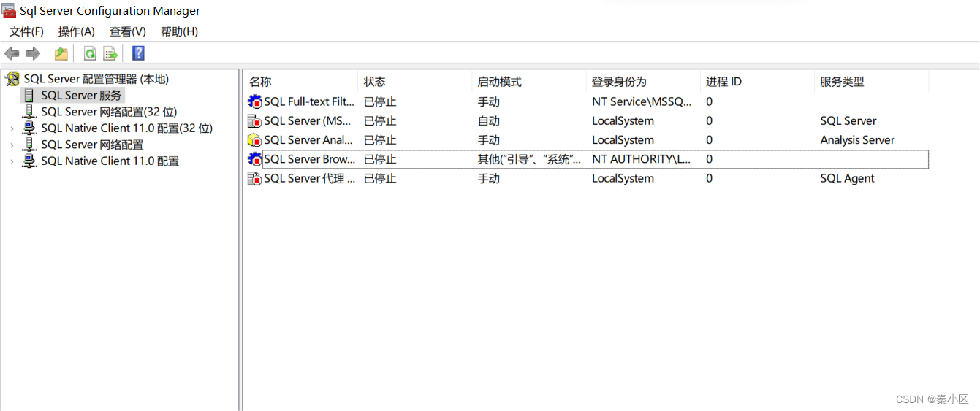The width and height of the screenshot is (980, 411).
Task: Click the SQL Native Client 11.0 配置(32 位) icon
Action: coord(29,128)
